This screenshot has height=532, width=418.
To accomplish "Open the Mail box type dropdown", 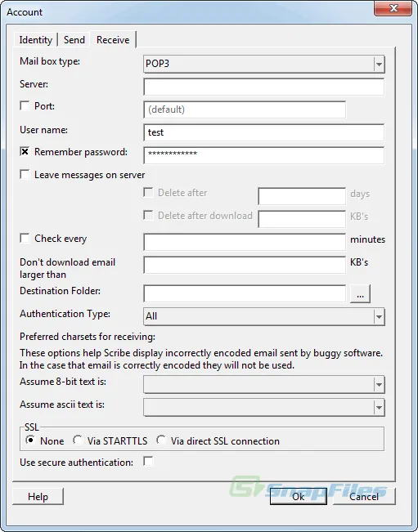I will [x=264, y=64].
